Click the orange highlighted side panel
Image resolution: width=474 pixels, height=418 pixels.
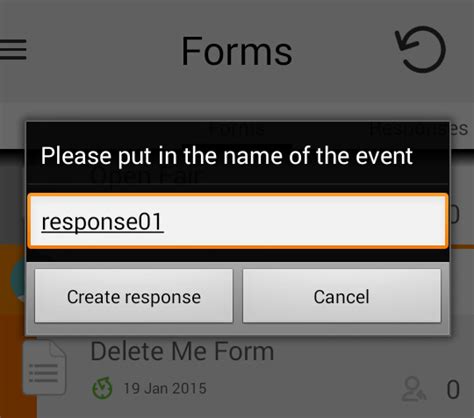pos(18,332)
